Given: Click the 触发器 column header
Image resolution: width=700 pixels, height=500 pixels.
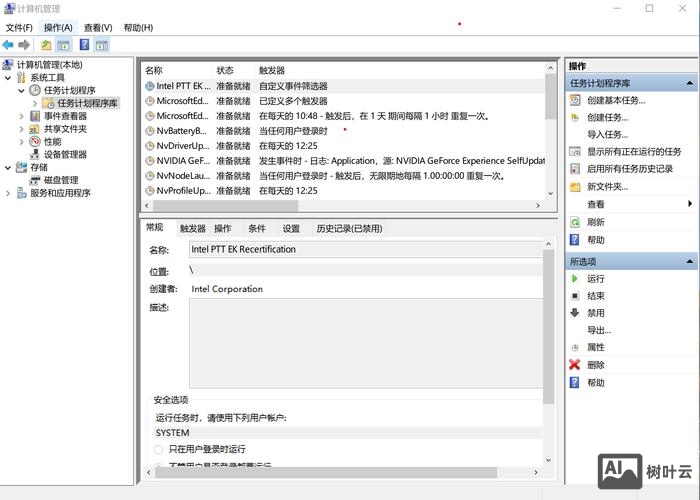Looking at the screenshot, I should pyautogui.click(x=400, y=70).
